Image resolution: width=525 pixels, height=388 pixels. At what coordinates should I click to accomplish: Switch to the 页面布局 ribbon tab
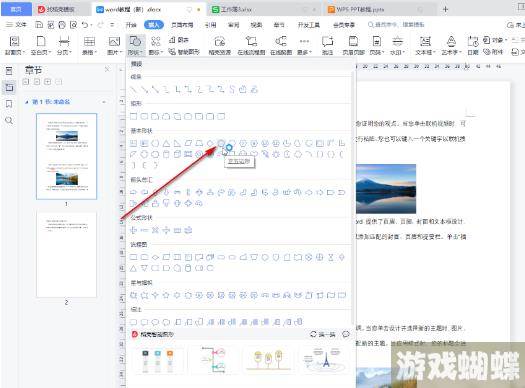(182, 25)
